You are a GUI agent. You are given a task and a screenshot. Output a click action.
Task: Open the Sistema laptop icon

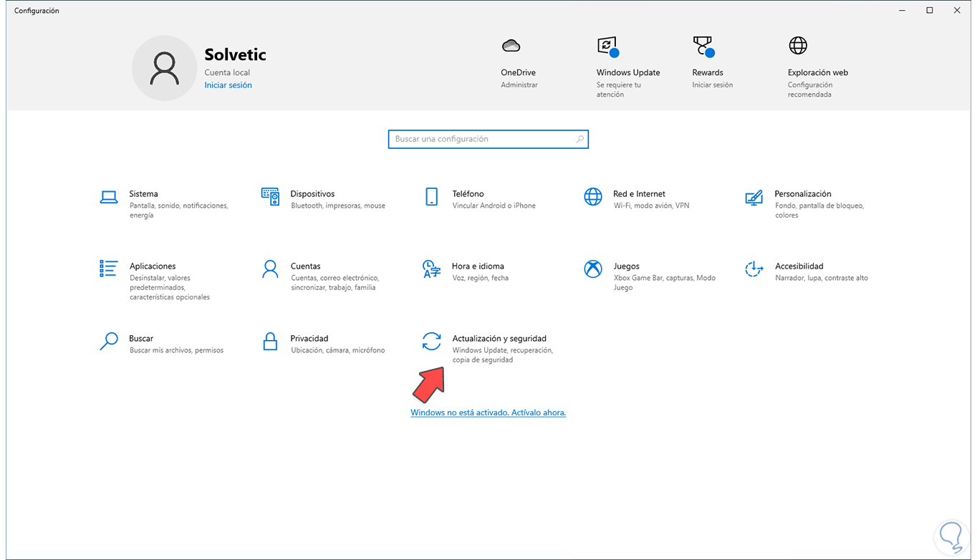pos(109,197)
